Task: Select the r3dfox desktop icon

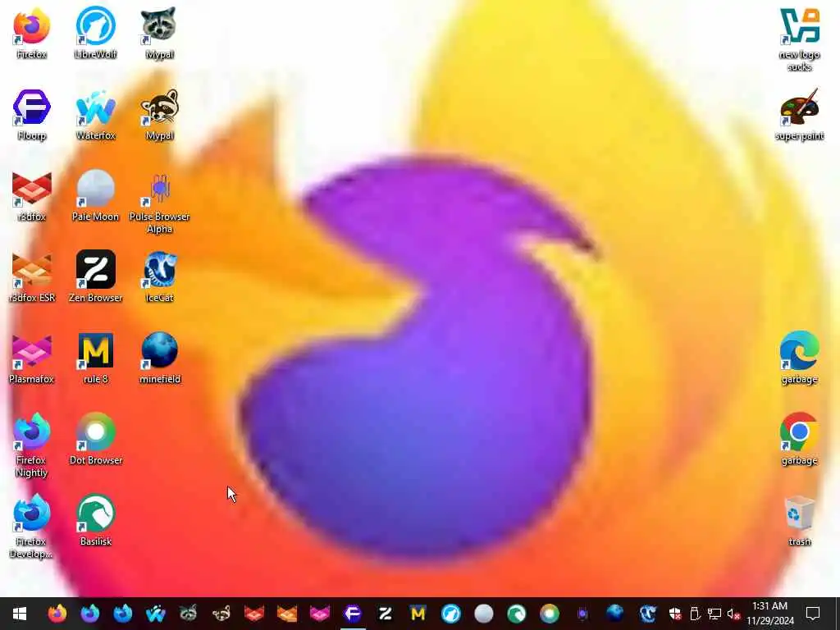Action: pos(32,195)
